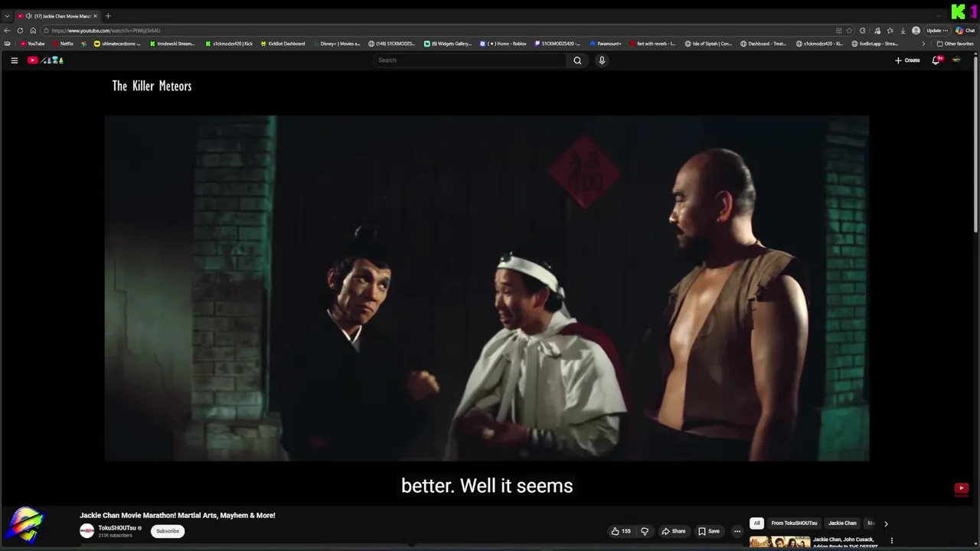The width and height of the screenshot is (980, 551).
Task: Open browser downloads panel
Action: 903,31
